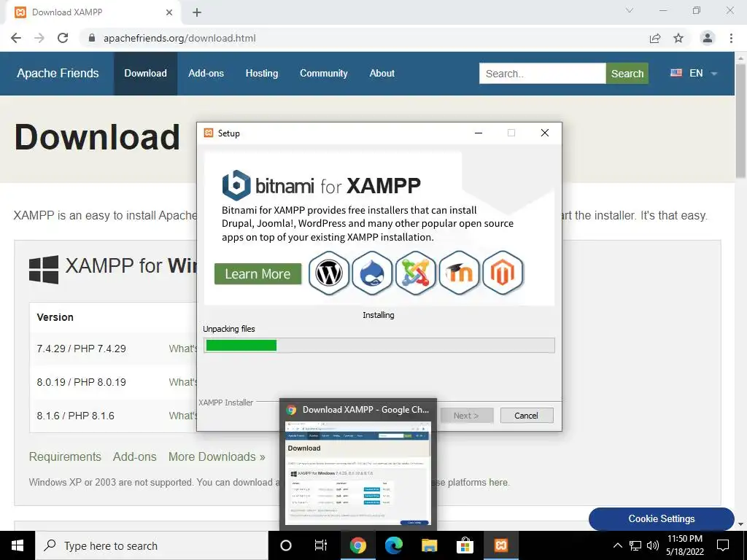Open Community navigation item
This screenshot has width=747, height=560.
click(323, 74)
